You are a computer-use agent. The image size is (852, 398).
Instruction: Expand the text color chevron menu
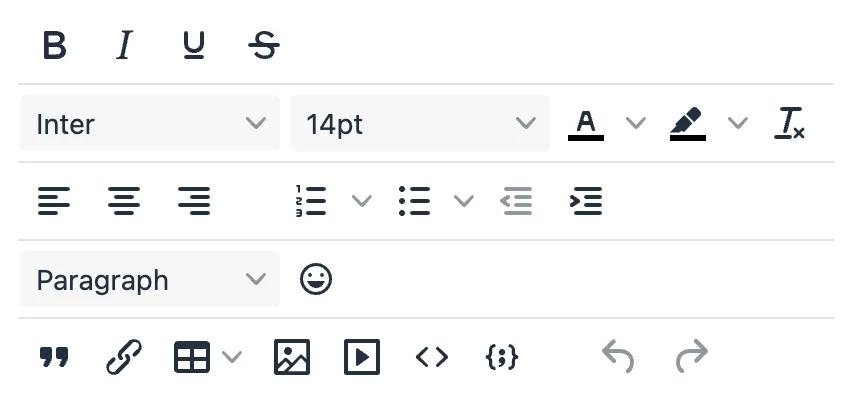(635, 123)
